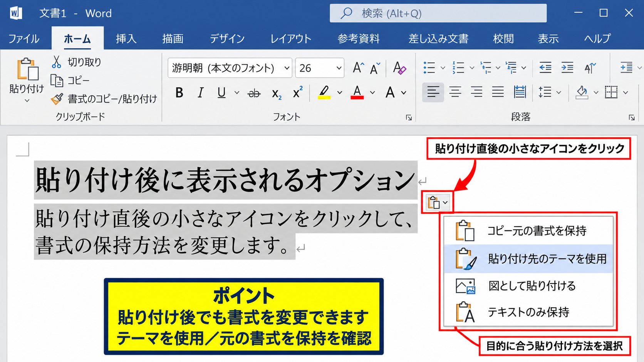Image resolution: width=644 pixels, height=362 pixels.
Task: Apply distributed alignment to the paragraph
Action: [x=520, y=92]
